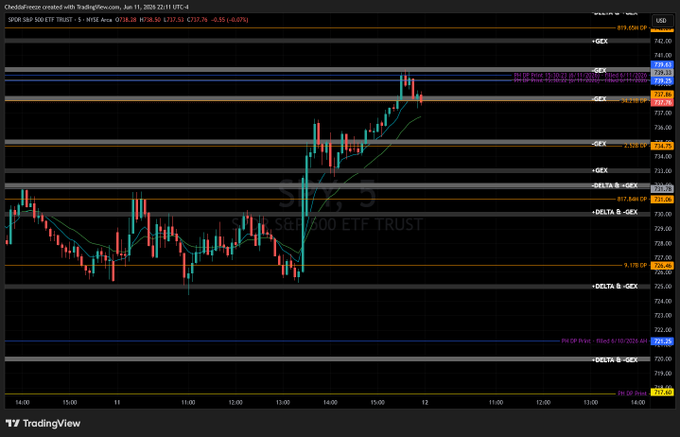The width and height of the screenshot is (680, 437).
Task: Select the 739.63 blue price label
Action: tap(663, 65)
